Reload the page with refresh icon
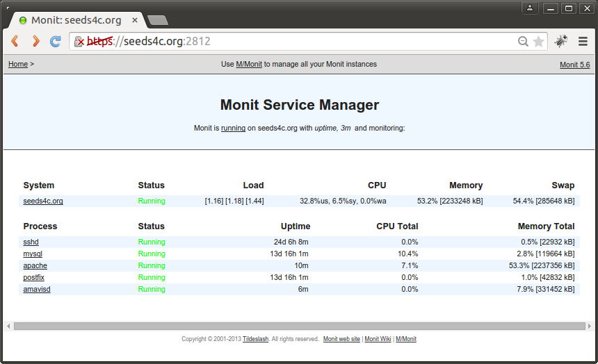Image resolution: width=598 pixels, height=364 pixels. click(x=56, y=42)
